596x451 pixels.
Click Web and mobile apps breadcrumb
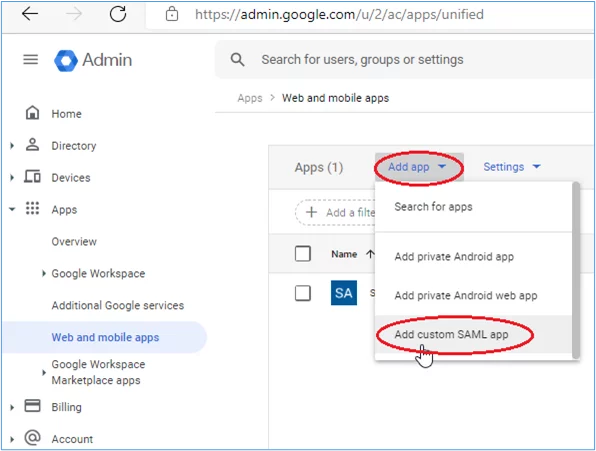point(335,98)
